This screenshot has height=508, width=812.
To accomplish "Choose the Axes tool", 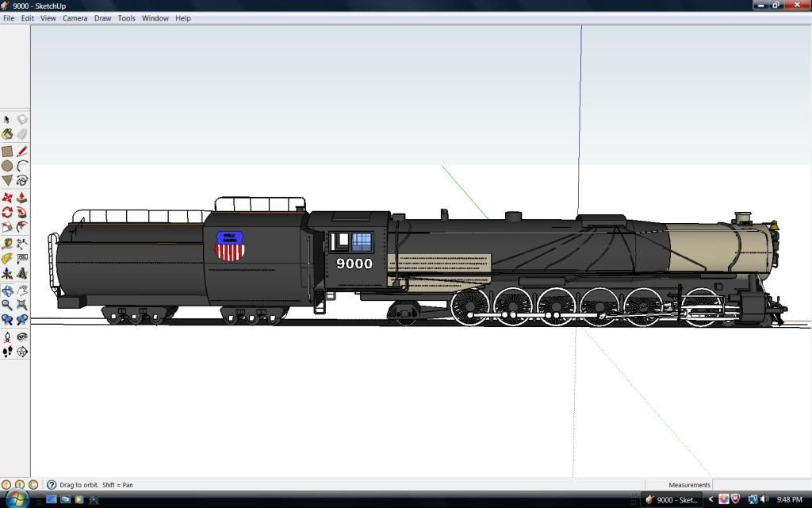I will pos(6,273).
